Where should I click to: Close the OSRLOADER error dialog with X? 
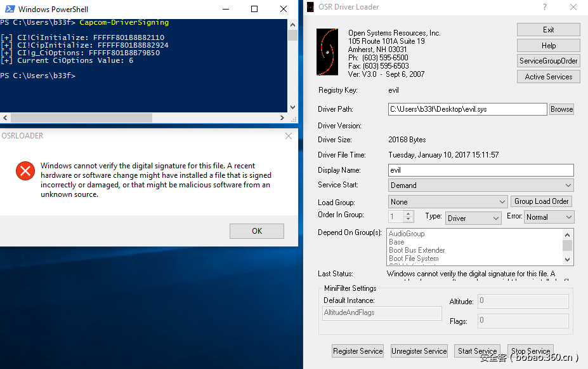point(289,136)
